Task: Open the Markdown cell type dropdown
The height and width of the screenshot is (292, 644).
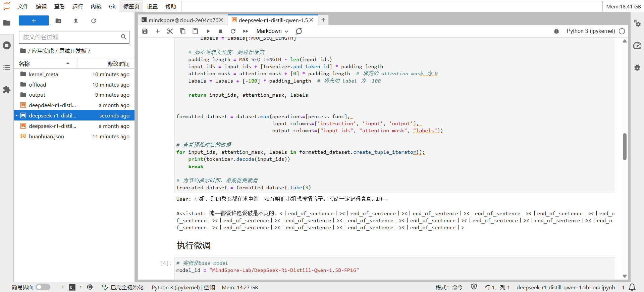Action: click(272, 31)
